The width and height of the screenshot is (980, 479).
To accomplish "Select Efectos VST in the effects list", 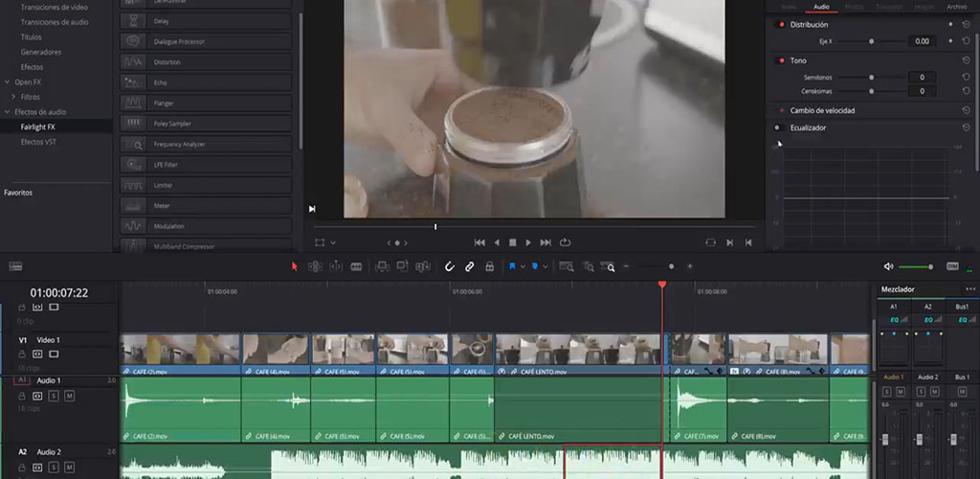I will coord(38,141).
